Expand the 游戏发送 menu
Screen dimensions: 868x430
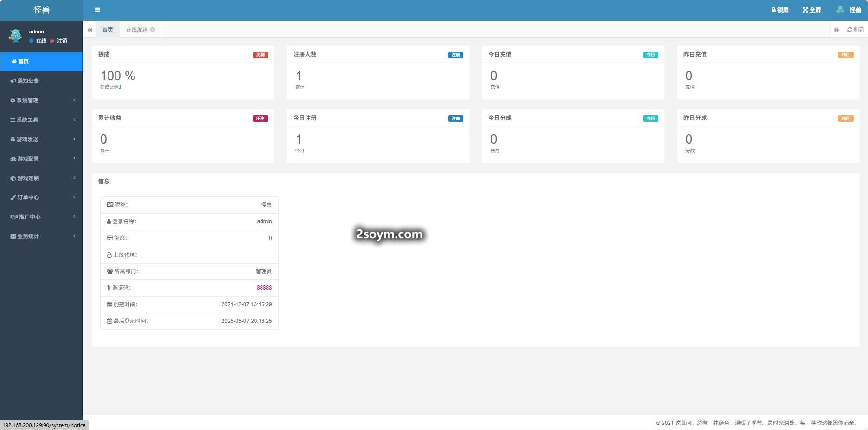(42, 139)
